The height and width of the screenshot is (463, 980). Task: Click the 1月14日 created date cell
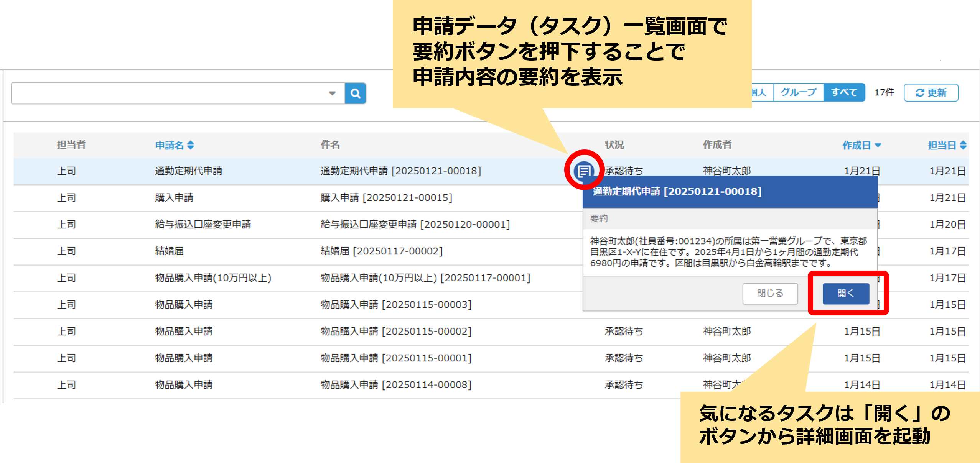pos(862,385)
